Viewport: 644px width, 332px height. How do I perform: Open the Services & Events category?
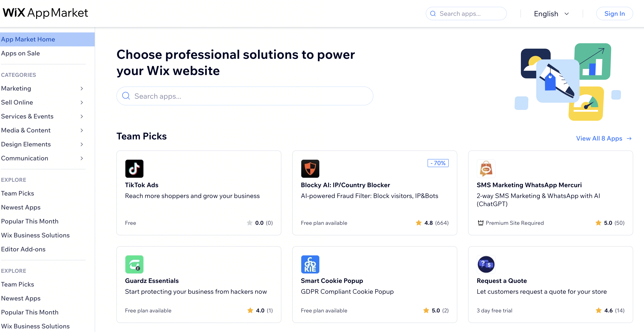click(28, 116)
